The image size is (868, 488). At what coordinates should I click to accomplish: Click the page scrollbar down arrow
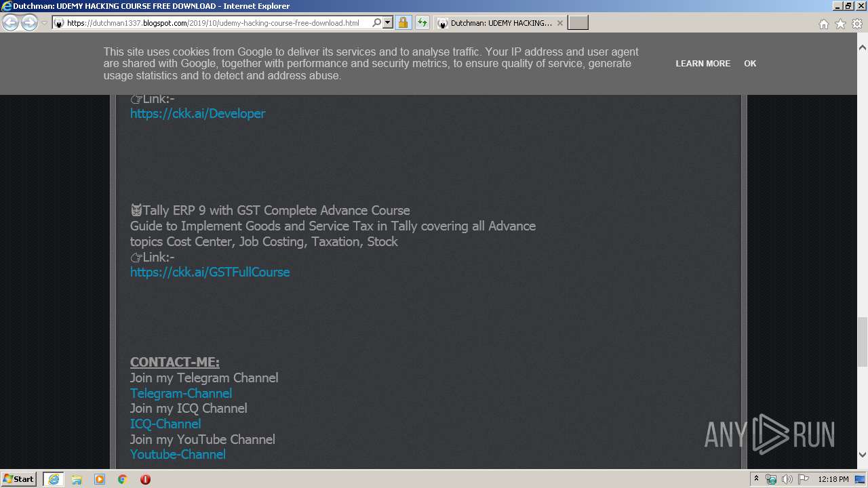pos(863,455)
